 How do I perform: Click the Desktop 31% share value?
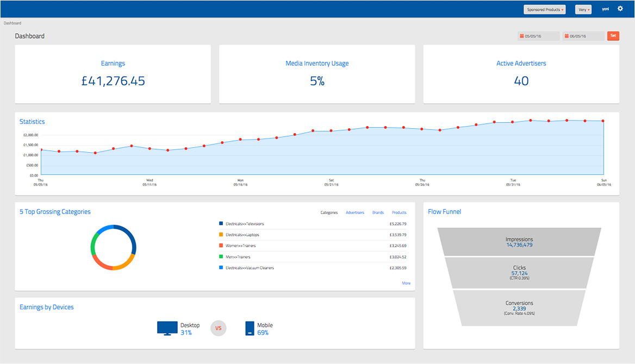186,333
